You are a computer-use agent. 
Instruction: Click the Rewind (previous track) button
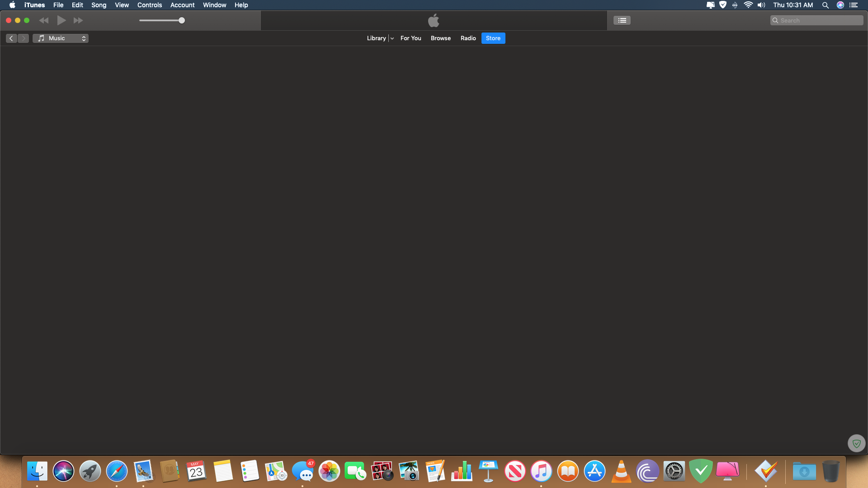43,20
